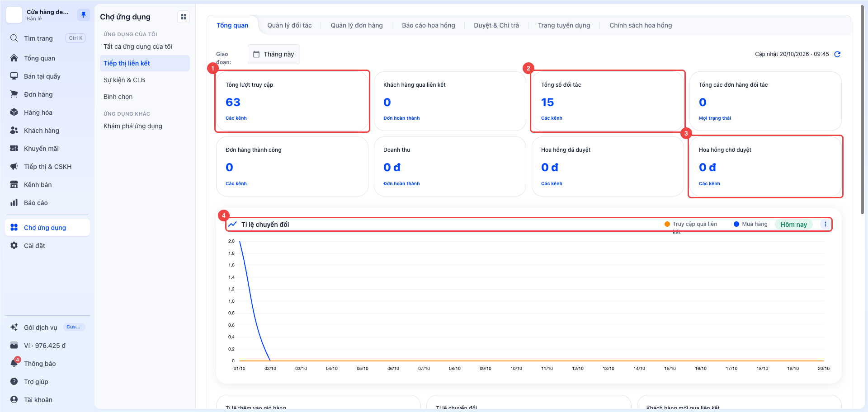
Task: Click the Cài đặt gear icon
Action: tap(14, 245)
